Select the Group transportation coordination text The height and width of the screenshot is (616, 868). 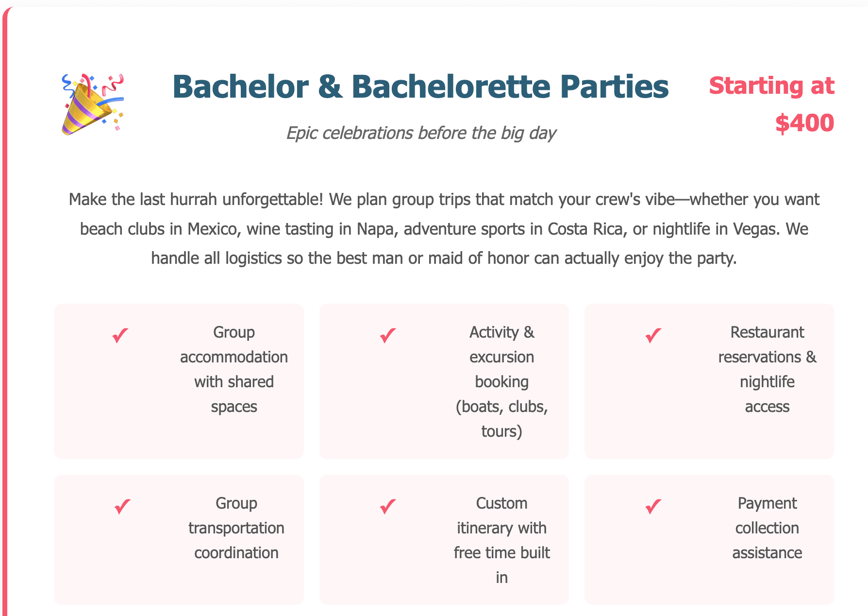tap(236, 528)
